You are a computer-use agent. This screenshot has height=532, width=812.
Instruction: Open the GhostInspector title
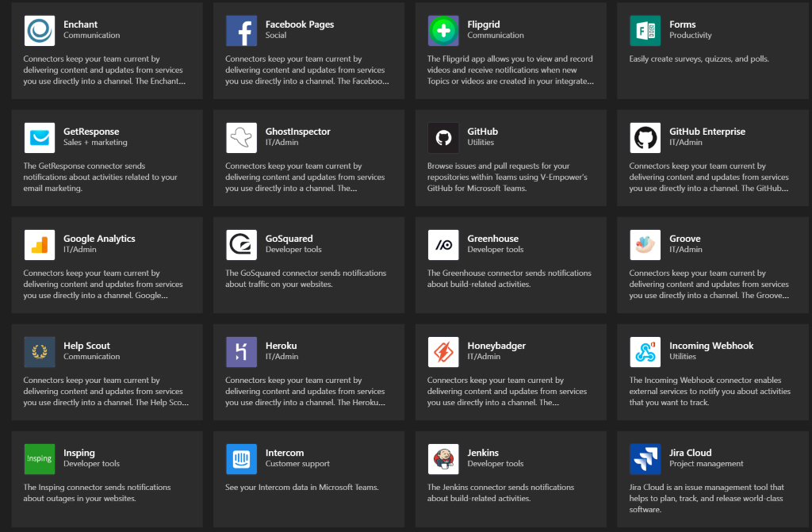tap(298, 132)
